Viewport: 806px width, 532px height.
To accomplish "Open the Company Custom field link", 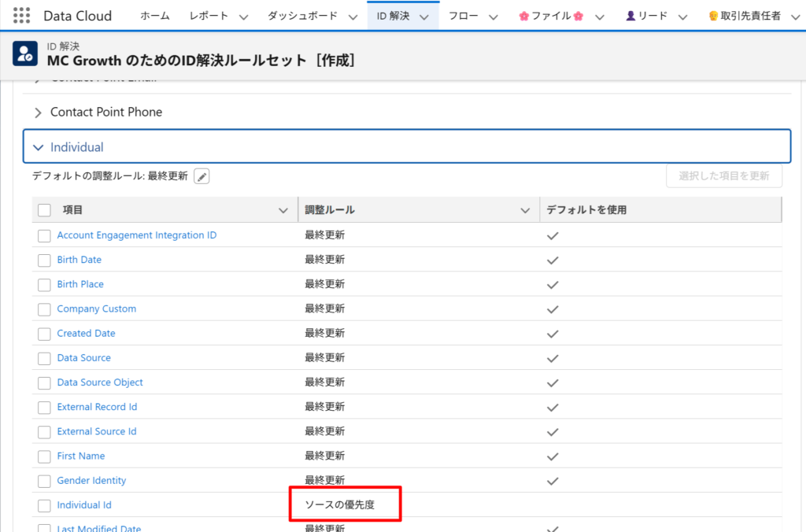I will pos(97,308).
